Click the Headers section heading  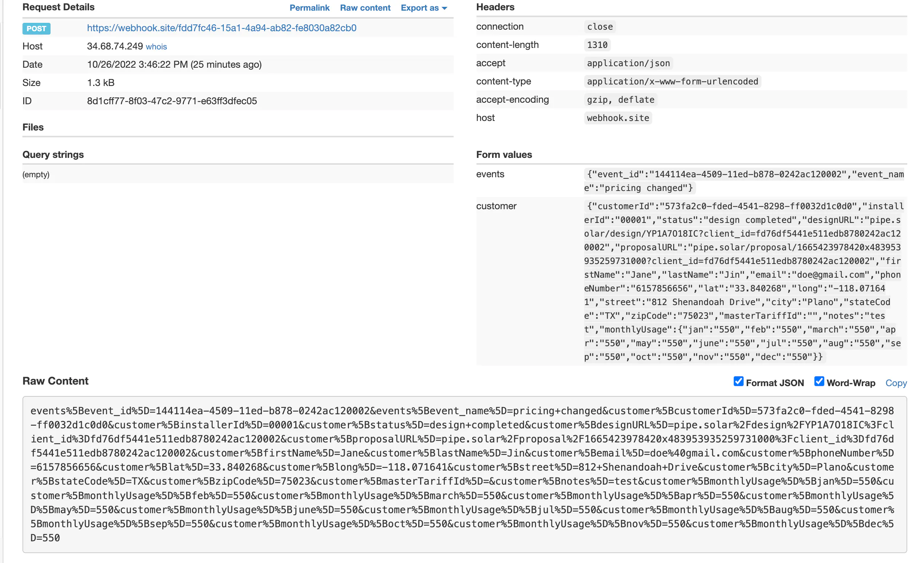click(x=495, y=7)
